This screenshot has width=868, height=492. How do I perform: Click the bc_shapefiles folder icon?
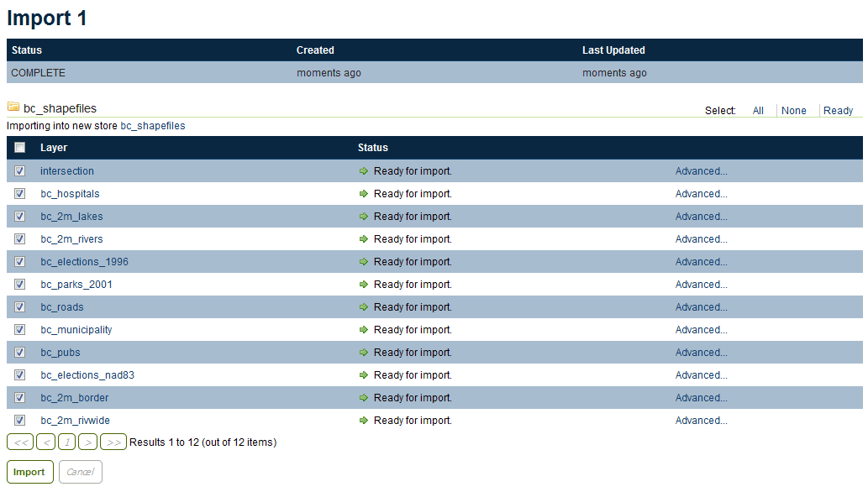point(13,107)
